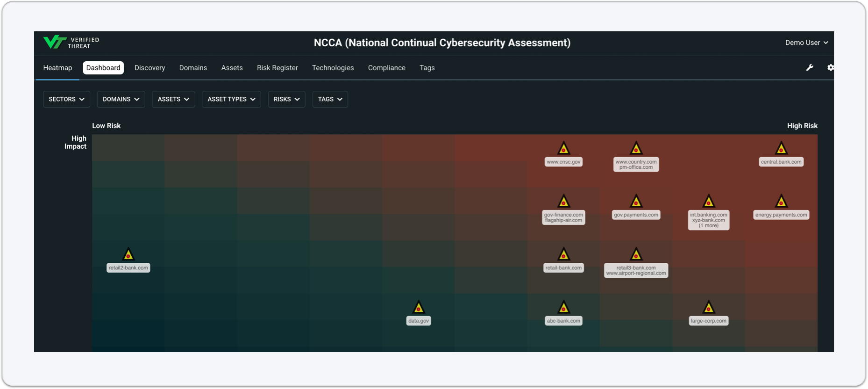
Task: Open the settings gear icon
Action: [x=830, y=68]
